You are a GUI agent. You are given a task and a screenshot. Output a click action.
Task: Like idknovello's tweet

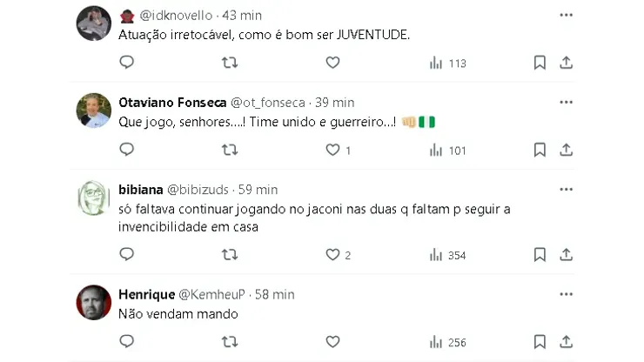click(x=332, y=63)
